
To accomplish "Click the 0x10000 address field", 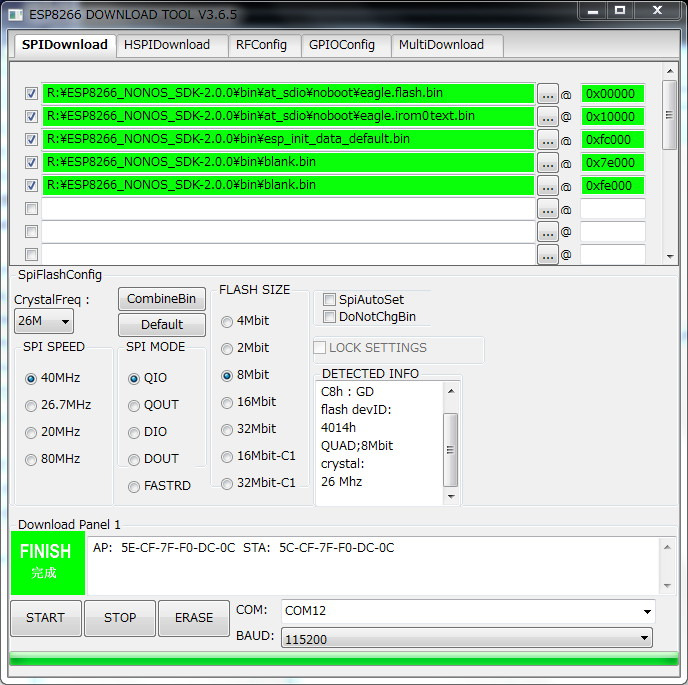I will click(x=613, y=117).
